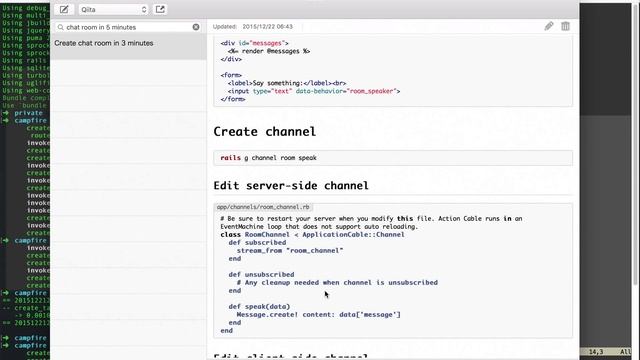
Task: Click the 'Edit server-side channel' heading
Action: pyautogui.click(x=291, y=186)
